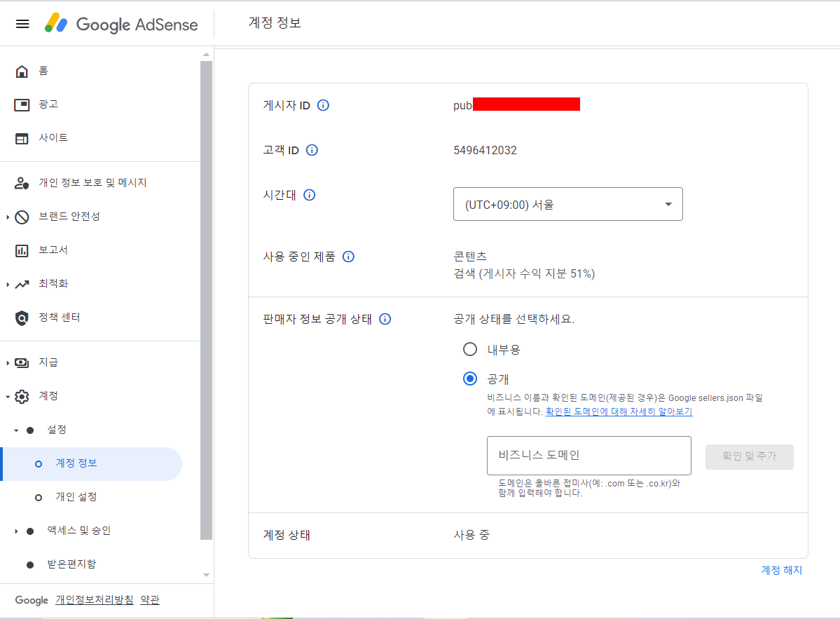Show info tooltip for 시간대
The width and height of the screenshot is (840, 619).
click(x=309, y=195)
